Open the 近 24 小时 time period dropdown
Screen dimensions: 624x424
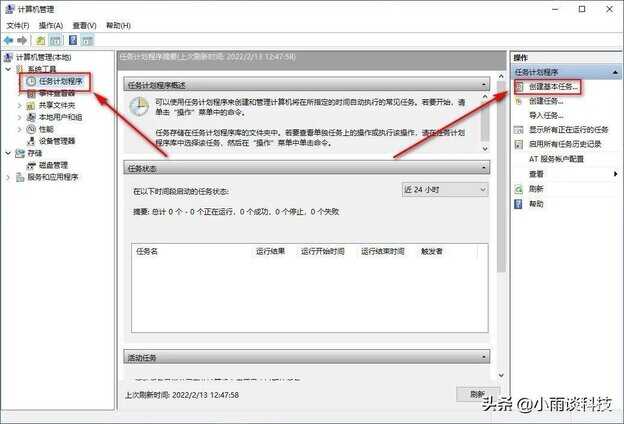[x=445, y=190]
